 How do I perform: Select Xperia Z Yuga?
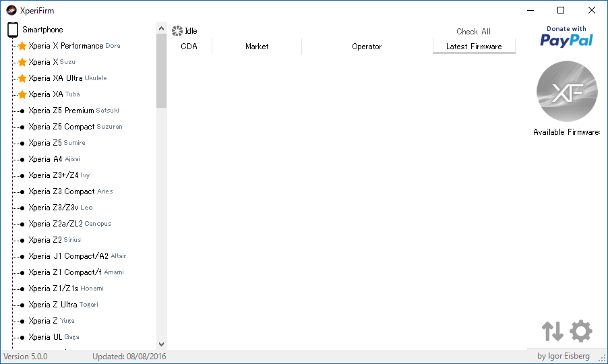51,321
